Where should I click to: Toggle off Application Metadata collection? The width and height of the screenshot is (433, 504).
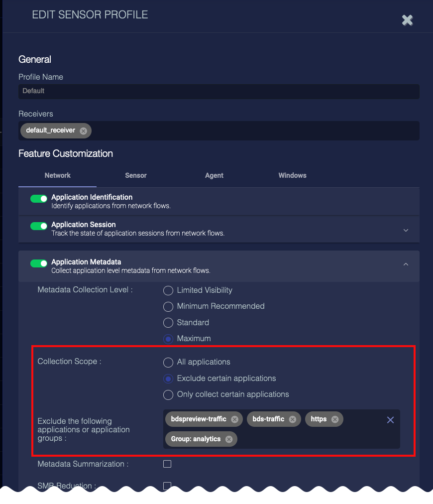[38, 263]
